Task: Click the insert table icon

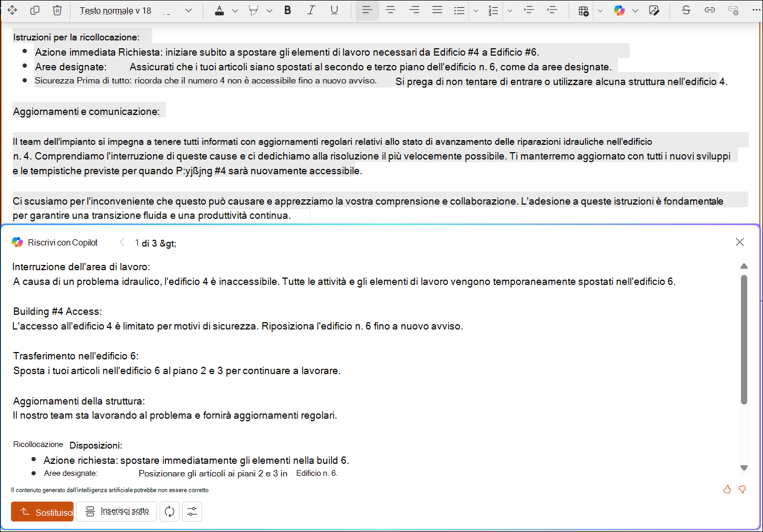Action: point(583,10)
